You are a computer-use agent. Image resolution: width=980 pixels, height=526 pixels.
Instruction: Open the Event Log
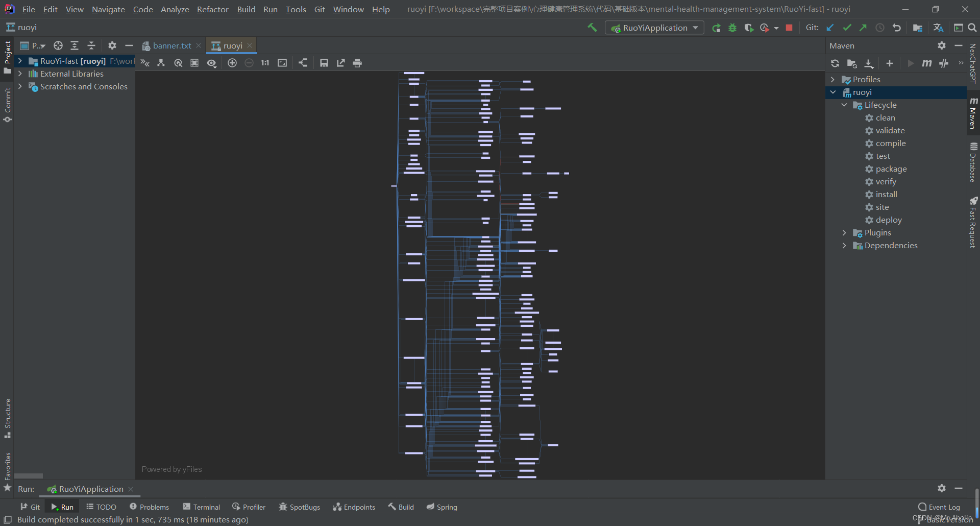point(939,507)
